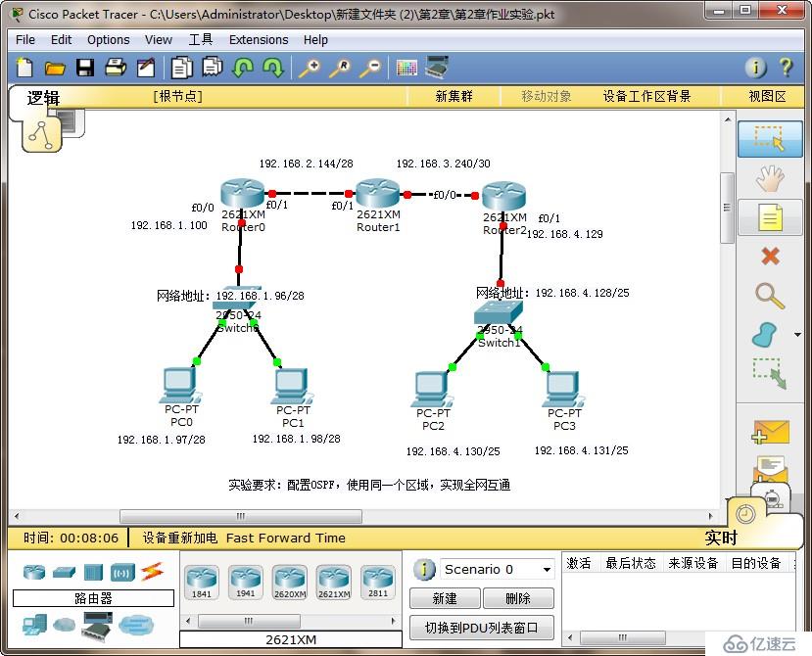
Task: Select Hubs device category icon
Action: [94, 572]
